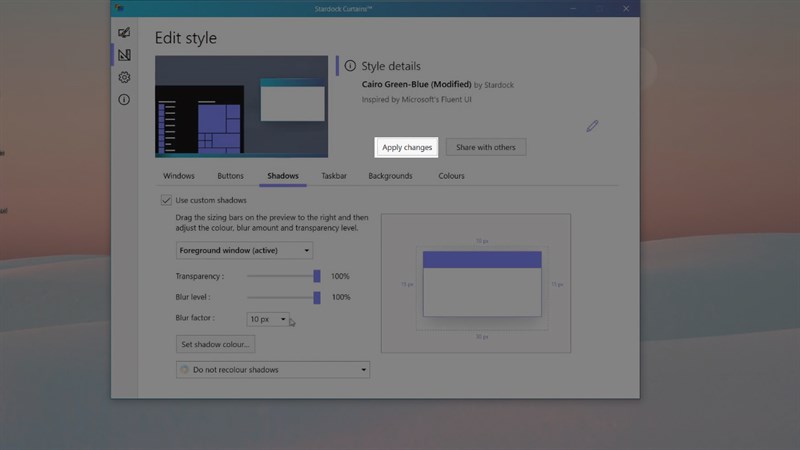This screenshot has width=800, height=450.
Task: Click the Inspired by Microsoft's Fluent UI text
Action: tap(416, 99)
